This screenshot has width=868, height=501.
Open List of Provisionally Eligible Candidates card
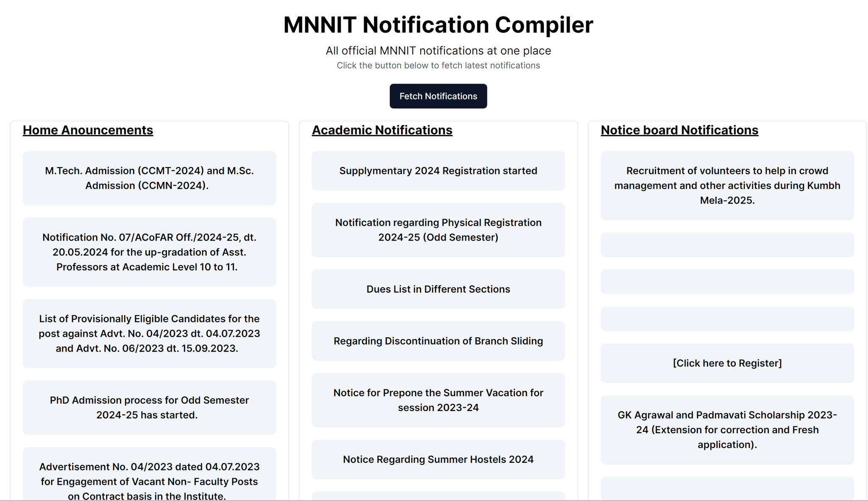click(x=149, y=333)
